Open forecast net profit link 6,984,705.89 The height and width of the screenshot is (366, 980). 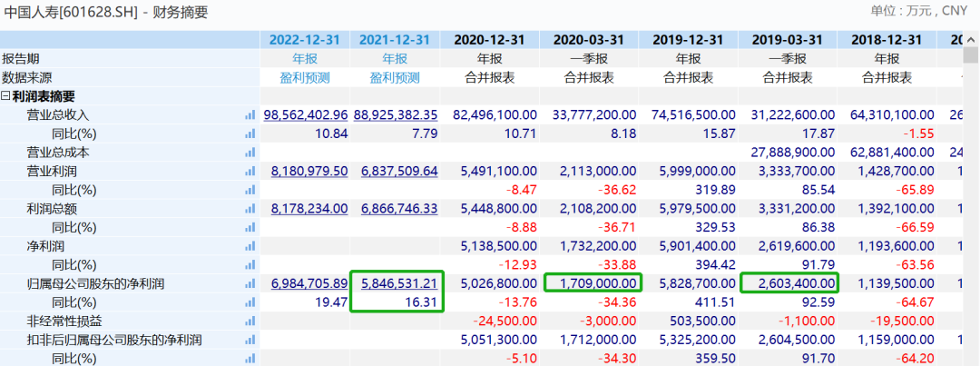(x=309, y=284)
